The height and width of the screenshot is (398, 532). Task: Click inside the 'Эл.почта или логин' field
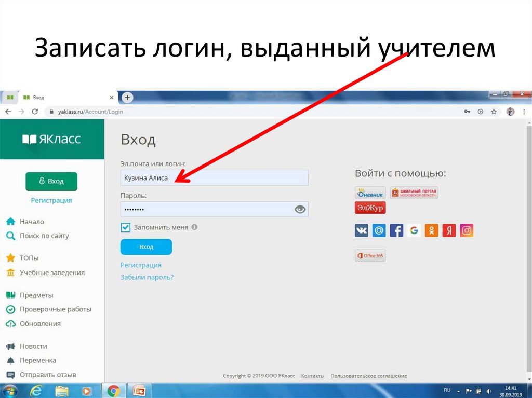click(x=215, y=177)
